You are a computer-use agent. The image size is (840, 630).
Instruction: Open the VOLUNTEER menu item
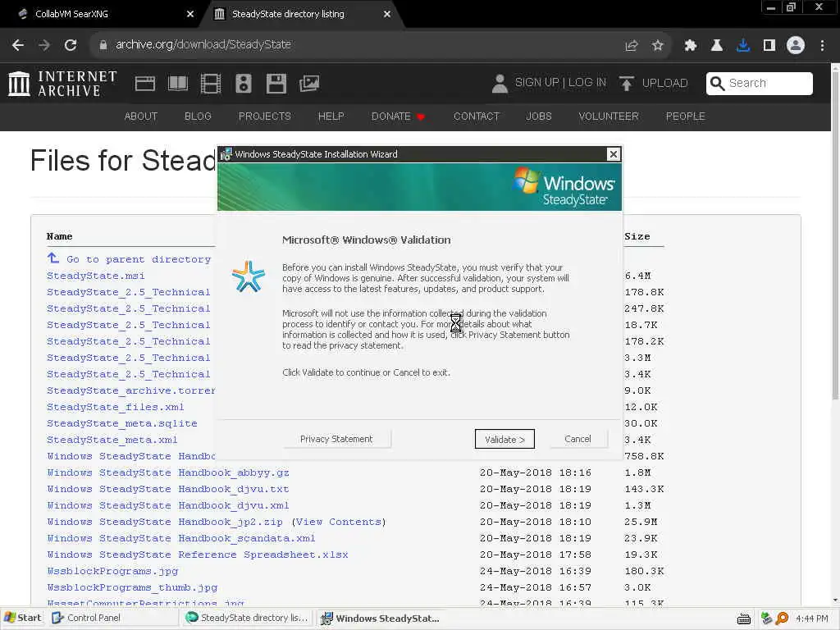pyautogui.click(x=609, y=116)
